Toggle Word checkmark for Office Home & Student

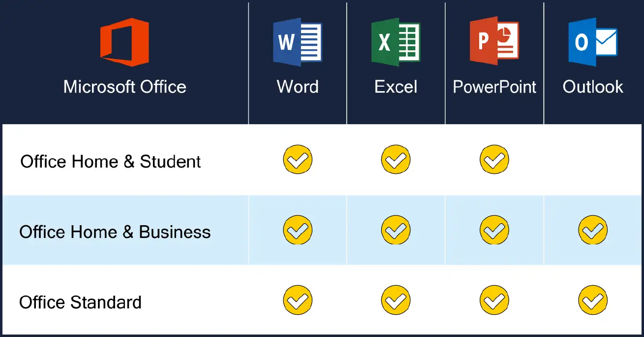click(x=298, y=160)
